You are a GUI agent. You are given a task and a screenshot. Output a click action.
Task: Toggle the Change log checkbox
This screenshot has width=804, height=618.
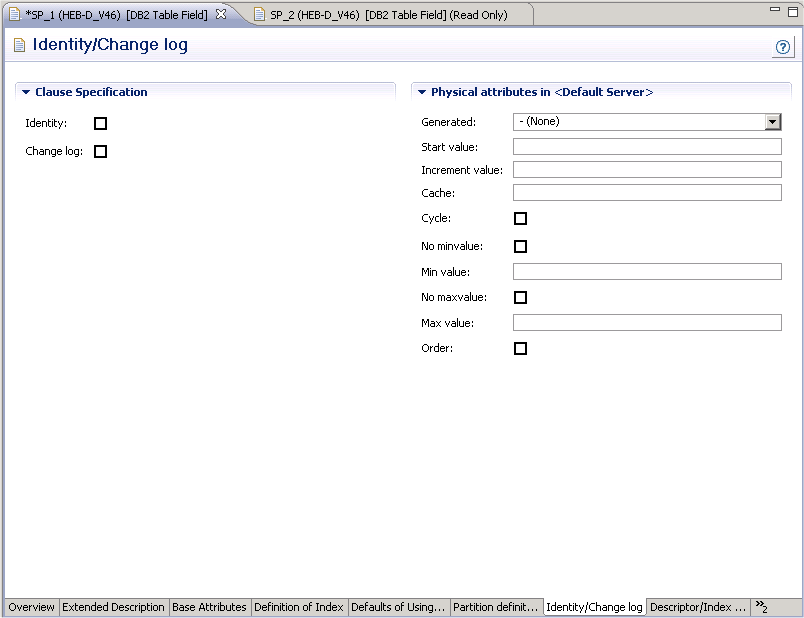tap(100, 152)
